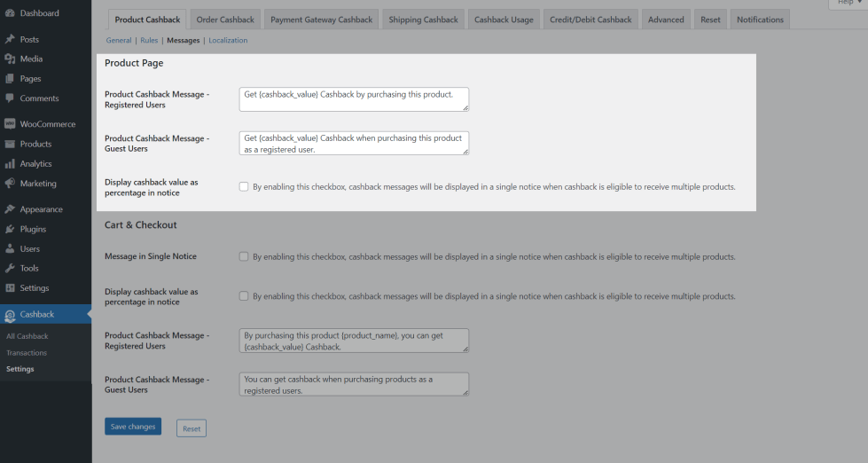Click the Posts pushpin icon
The image size is (868, 463).
click(10, 40)
